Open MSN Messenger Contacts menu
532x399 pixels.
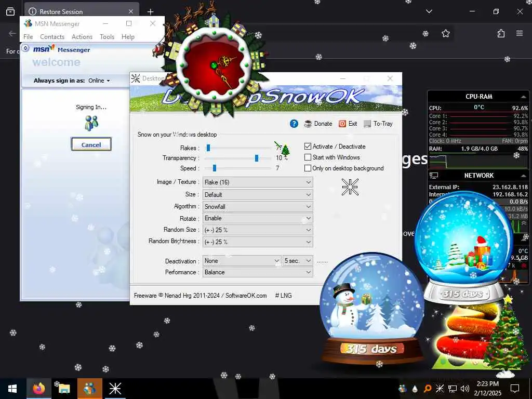point(52,37)
